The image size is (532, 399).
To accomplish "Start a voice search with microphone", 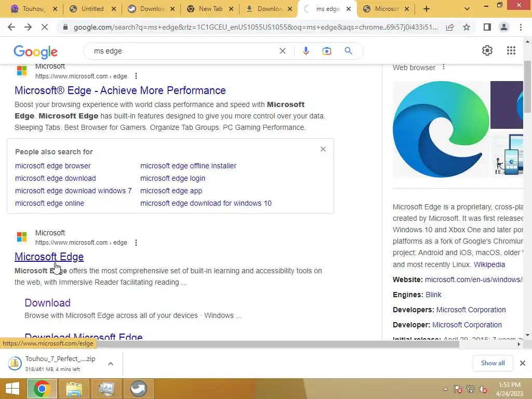I will (305, 51).
